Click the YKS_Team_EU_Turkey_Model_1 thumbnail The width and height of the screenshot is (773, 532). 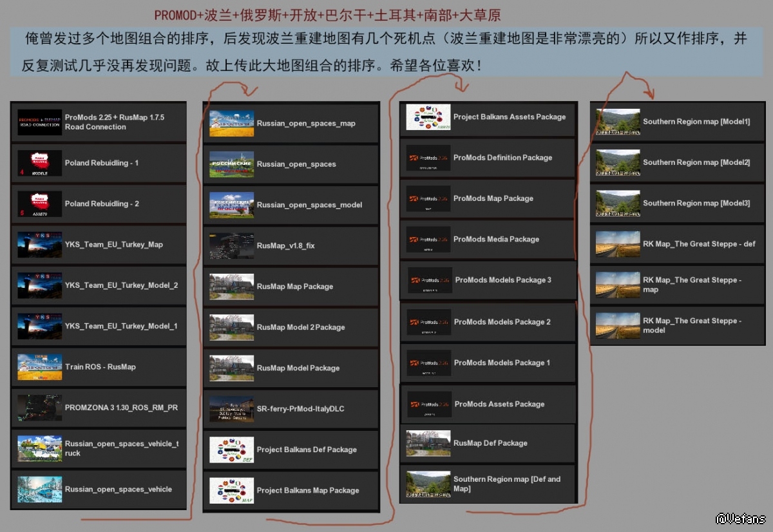tap(39, 326)
